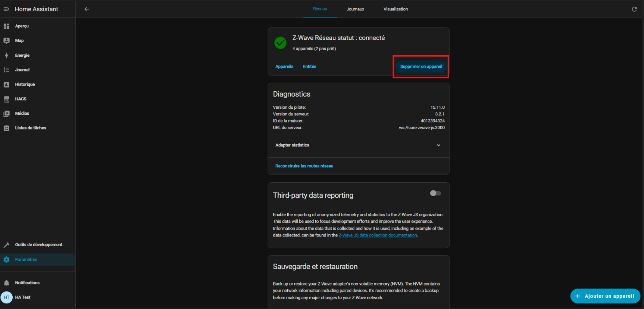
Task: Open the HA Test user profile
Action: (22, 297)
